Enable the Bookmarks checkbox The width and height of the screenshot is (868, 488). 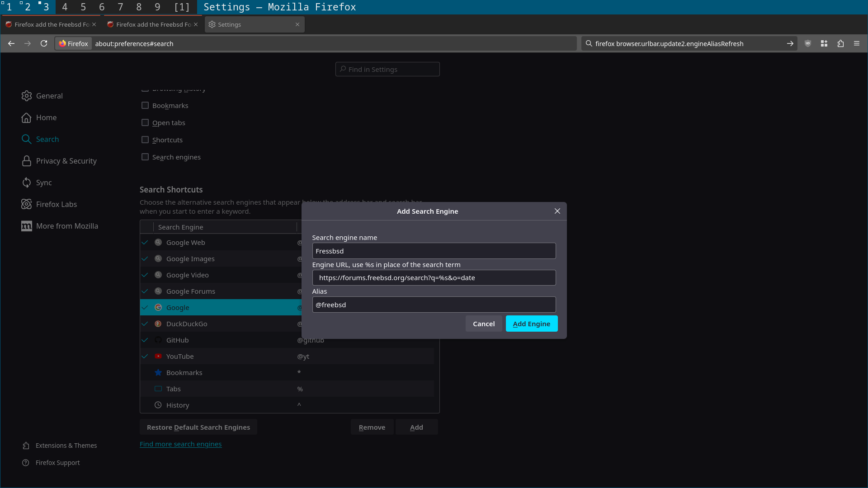pyautogui.click(x=145, y=105)
